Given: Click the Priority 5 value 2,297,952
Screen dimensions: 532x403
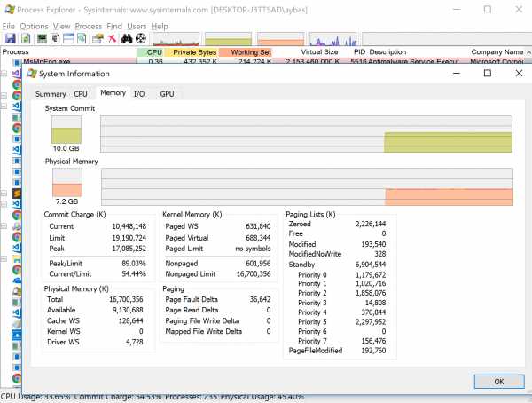Looking at the screenshot, I should tap(371, 322).
